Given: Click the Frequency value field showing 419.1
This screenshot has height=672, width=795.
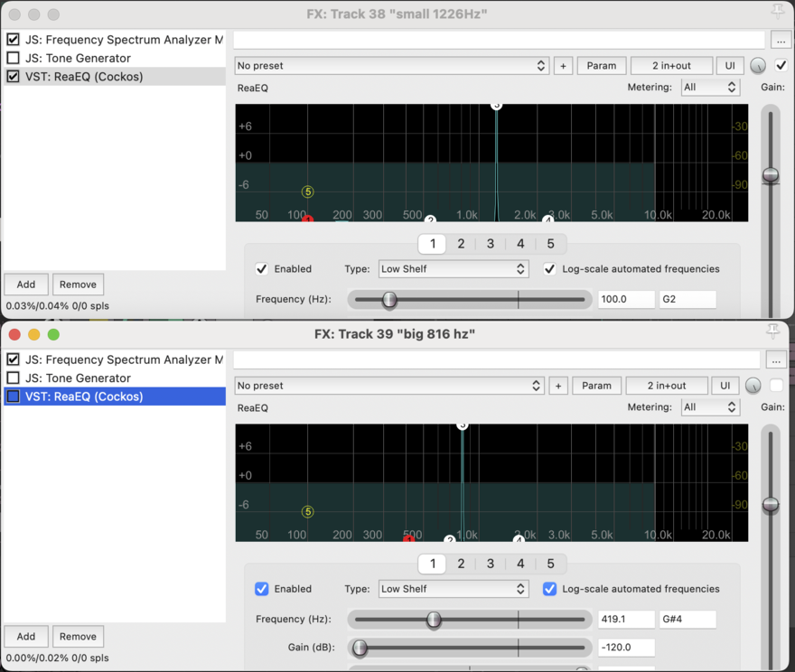Looking at the screenshot, I should [x=625, y=620].
